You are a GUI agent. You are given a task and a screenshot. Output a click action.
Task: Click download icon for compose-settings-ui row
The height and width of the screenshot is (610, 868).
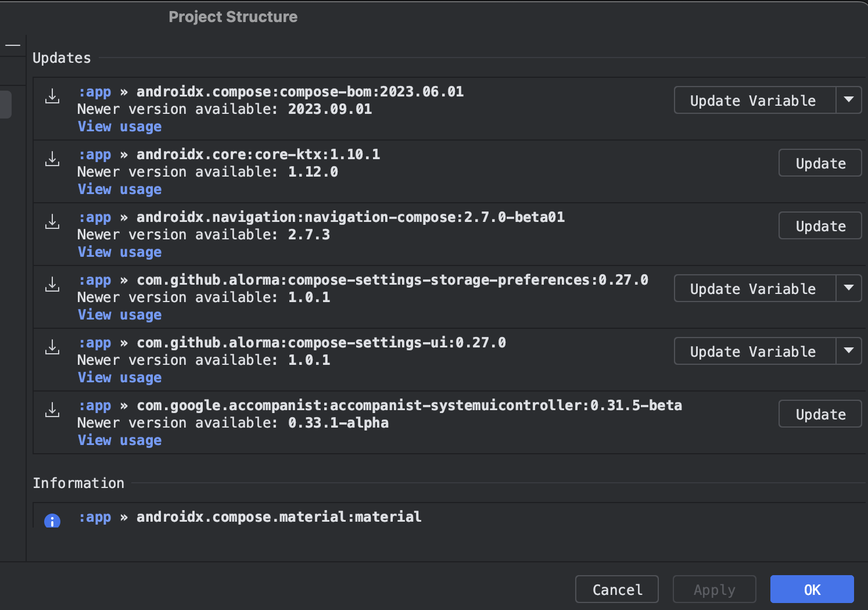point(52,347)
